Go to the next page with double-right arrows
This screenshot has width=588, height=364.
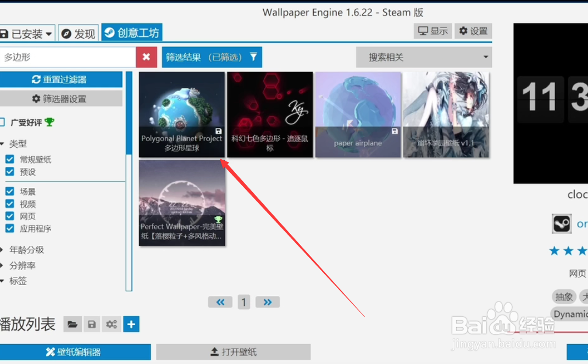pyautogui.click(x=268, y=302)
